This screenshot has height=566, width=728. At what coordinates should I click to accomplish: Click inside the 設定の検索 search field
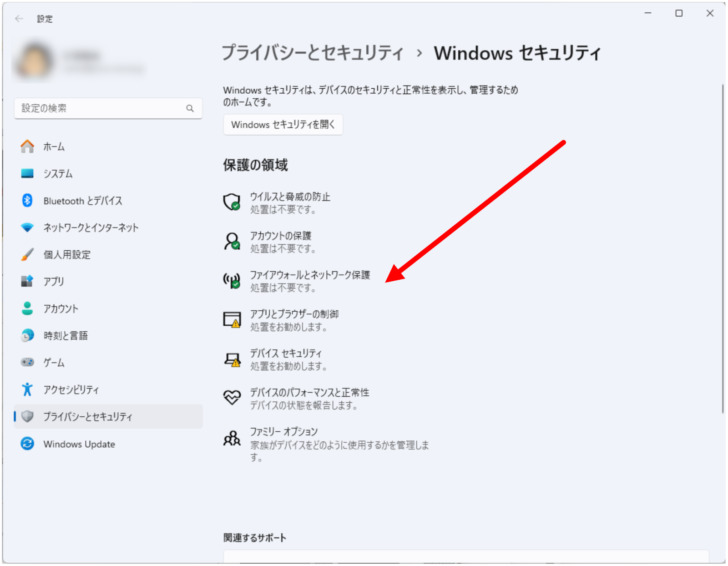click(100, 108)
